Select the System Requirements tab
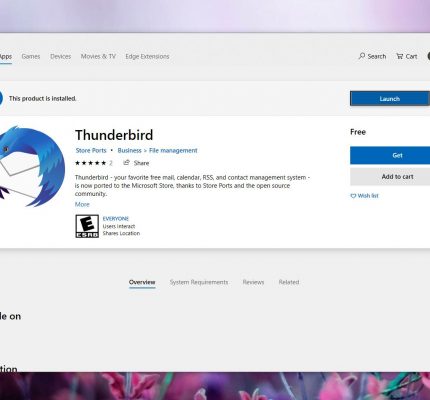Screen dimensions: 430x400 click(x=199, y=282)
